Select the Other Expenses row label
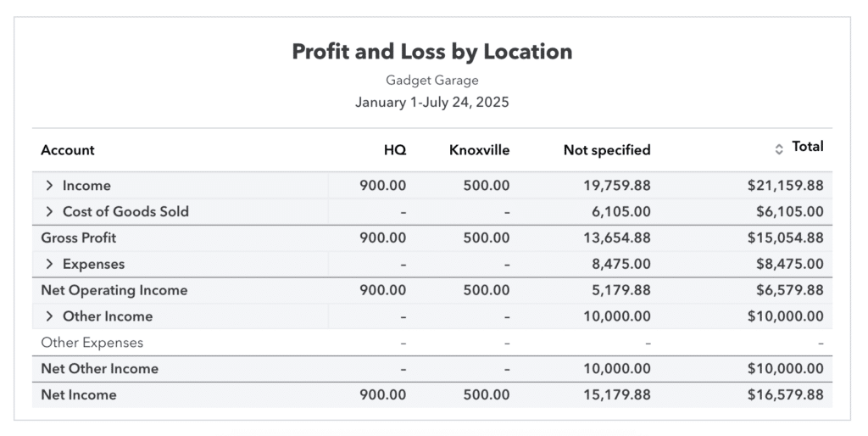 click(x=92, y=343)
